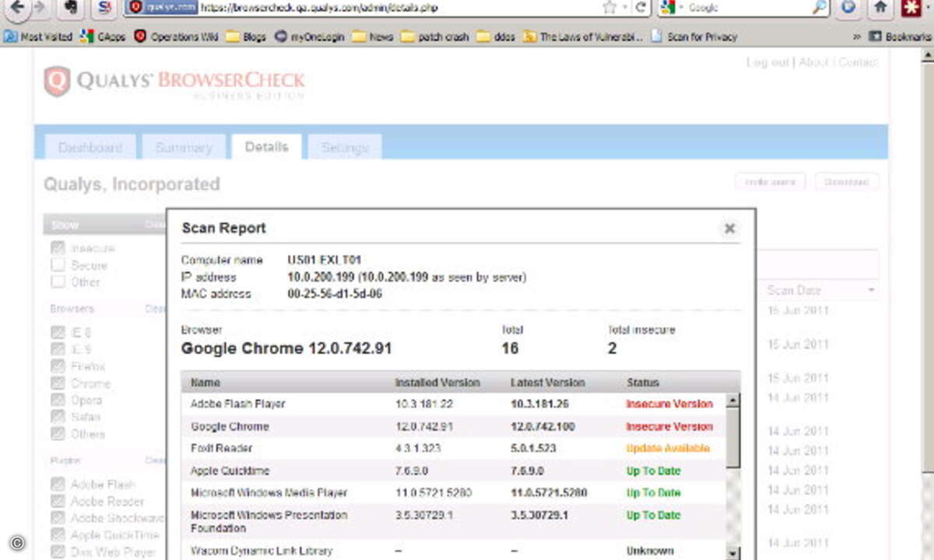Toggle the Firefox browser checkbox
The height and width of the screenshot is (560, 934).
pyautogui.click(x=58, y=366)
